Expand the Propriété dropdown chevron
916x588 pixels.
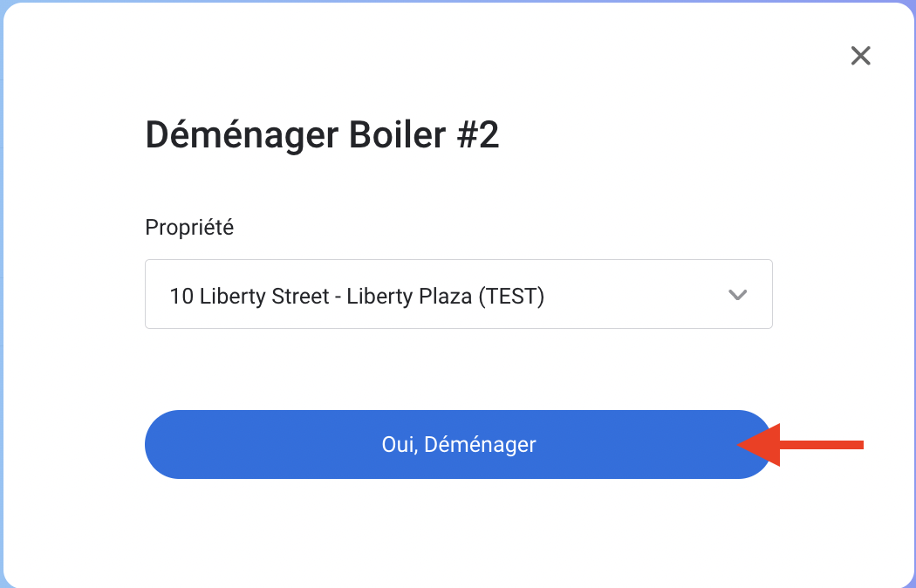737,295
